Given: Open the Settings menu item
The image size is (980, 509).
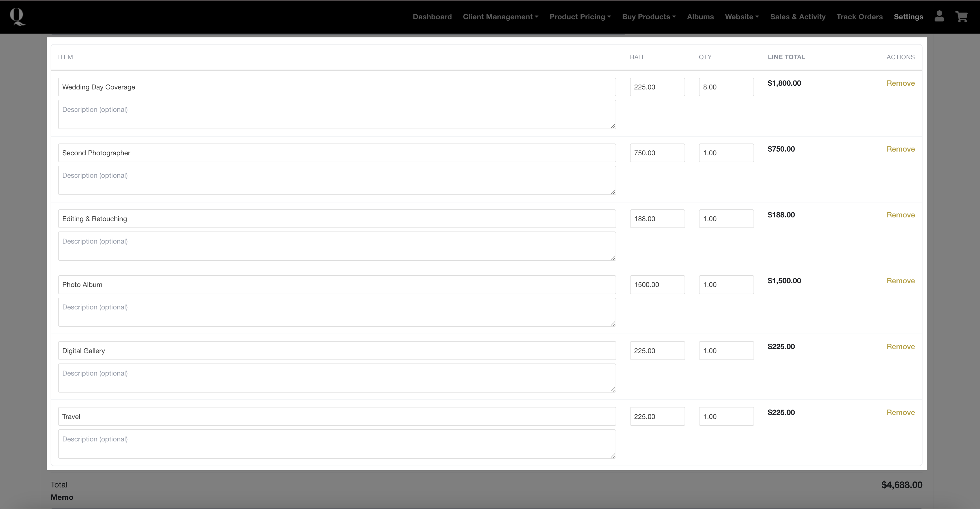Looking at the screenshot, I should coord(908,17).
